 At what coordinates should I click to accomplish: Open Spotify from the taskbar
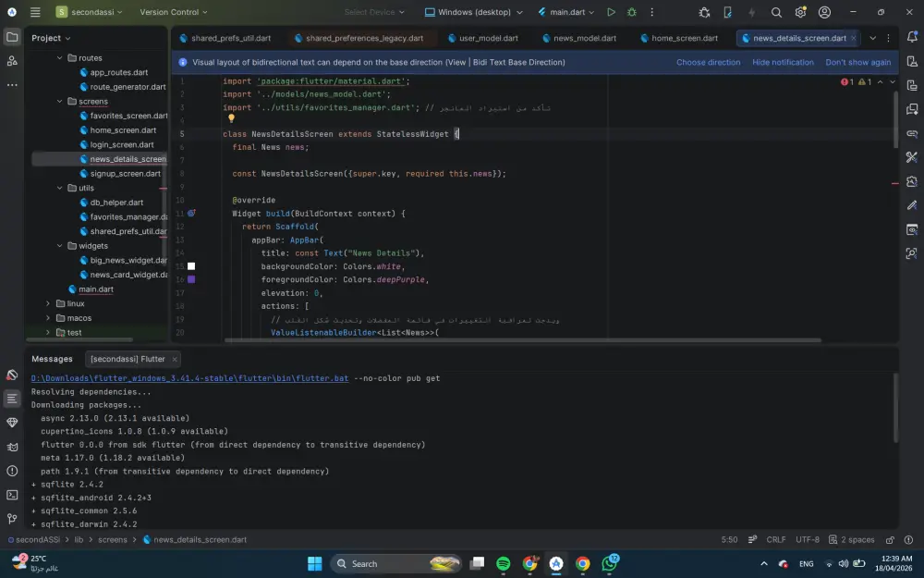[503, 564]
